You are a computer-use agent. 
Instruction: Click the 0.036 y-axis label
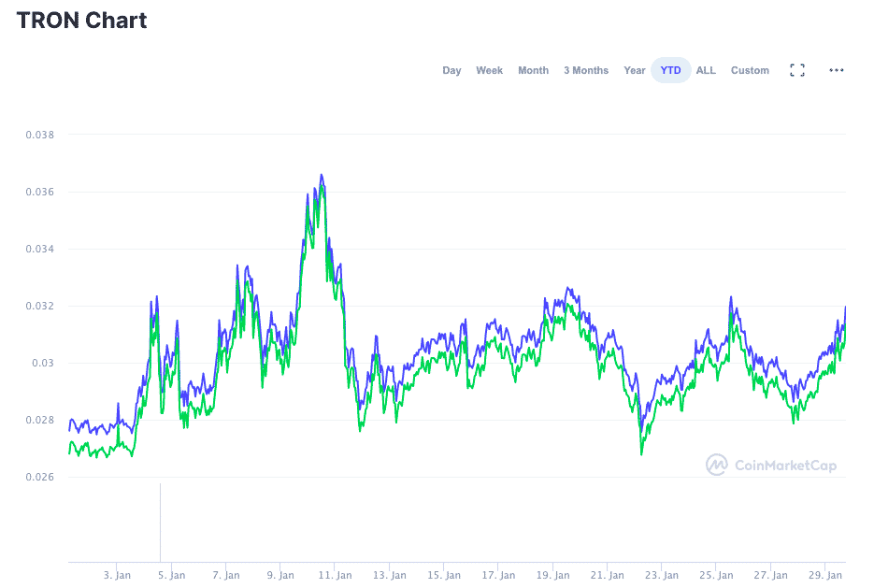pyautogui.click(x=40, y=192)
